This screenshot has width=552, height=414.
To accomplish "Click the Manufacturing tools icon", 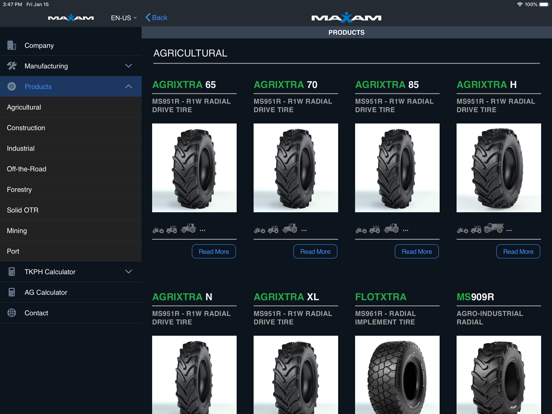I will [x=12, y=66].
